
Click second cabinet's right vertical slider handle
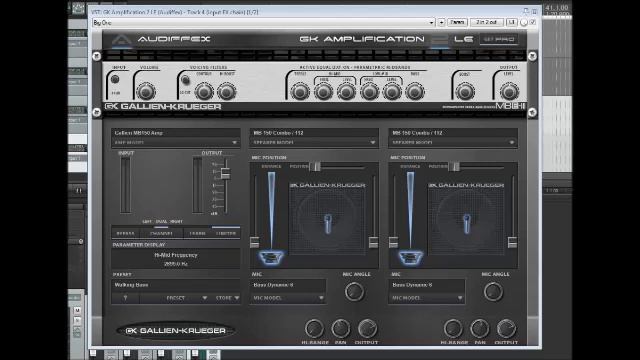click(512, 242)
